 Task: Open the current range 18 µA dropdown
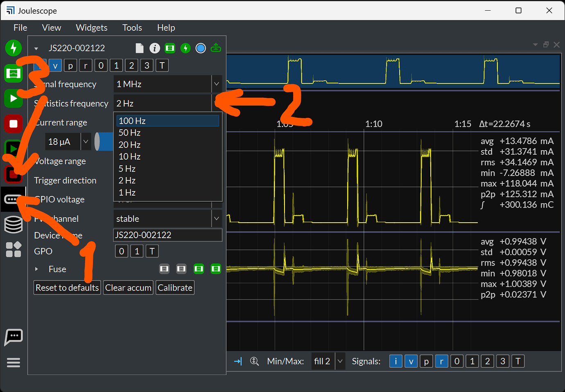pos(68,142)
